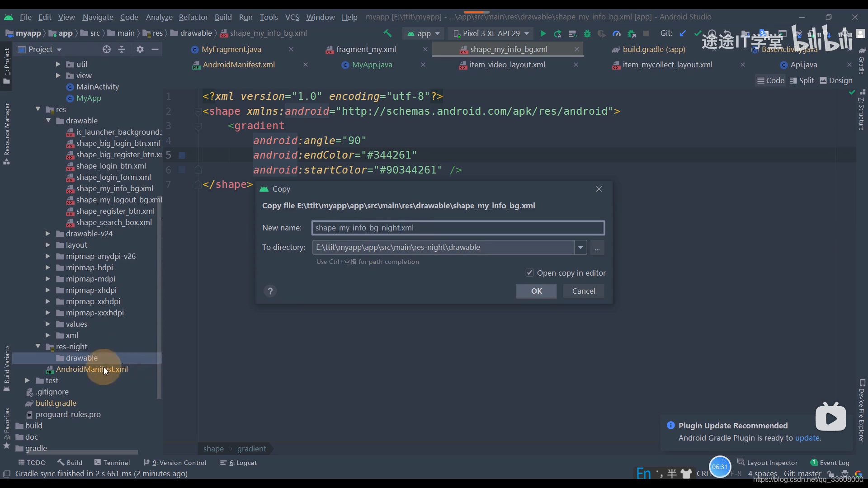Switch editor to Design view

coord(836,80)
